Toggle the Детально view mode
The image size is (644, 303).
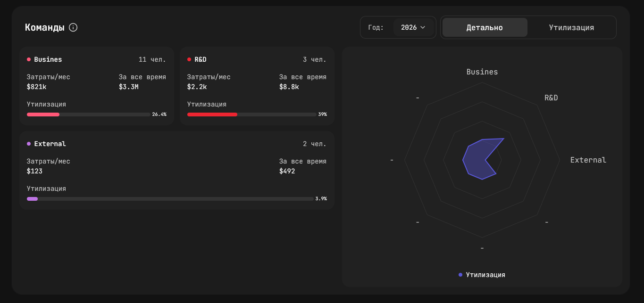pos(485,27)
